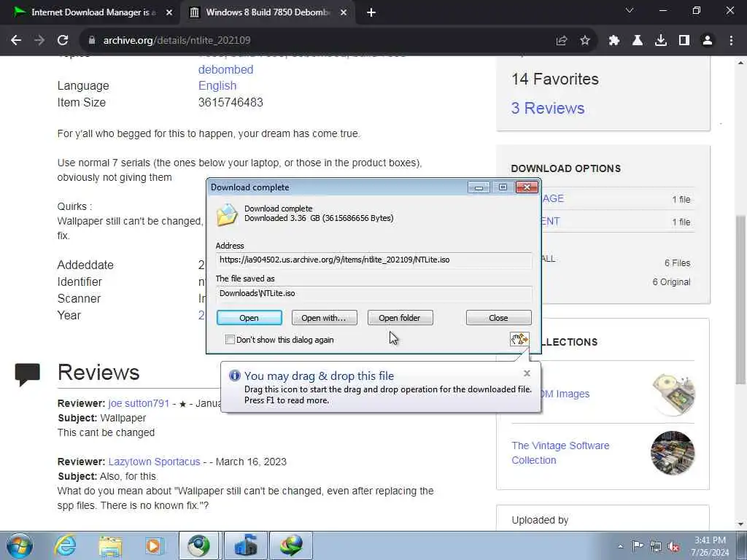The width and height of the screenshot is (747, 560).
Task: Click the address bar URL field
Action: point(314,41)
